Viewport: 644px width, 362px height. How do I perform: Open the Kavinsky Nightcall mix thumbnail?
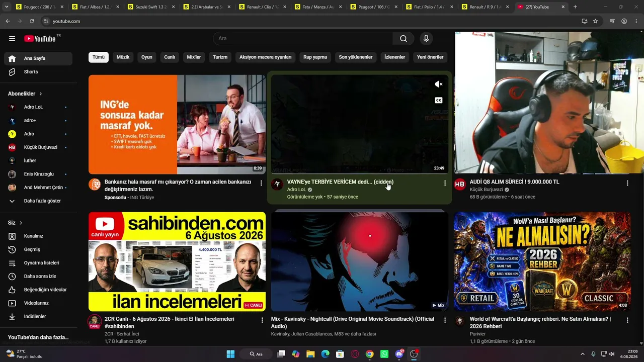pos(360,261)
